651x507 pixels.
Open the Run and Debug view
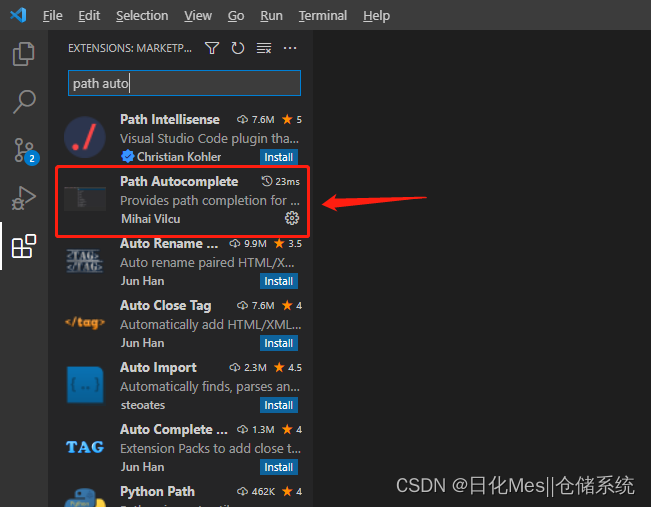click(24, 198)
